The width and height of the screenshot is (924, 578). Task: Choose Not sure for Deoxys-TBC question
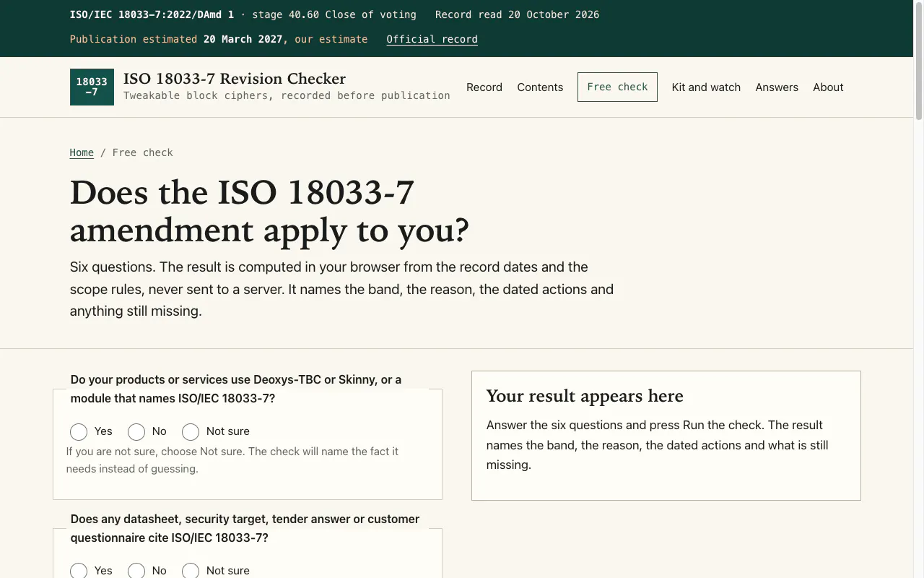[x=191, y=432]
